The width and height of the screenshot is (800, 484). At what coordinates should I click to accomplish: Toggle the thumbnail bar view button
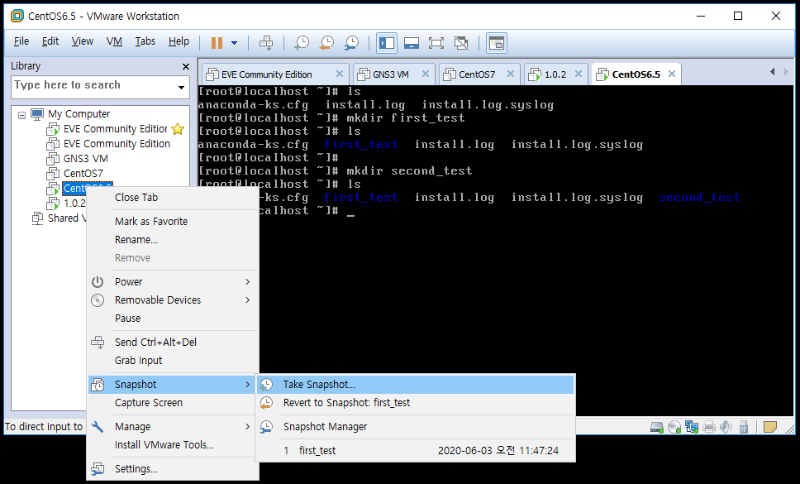[411, 43]
